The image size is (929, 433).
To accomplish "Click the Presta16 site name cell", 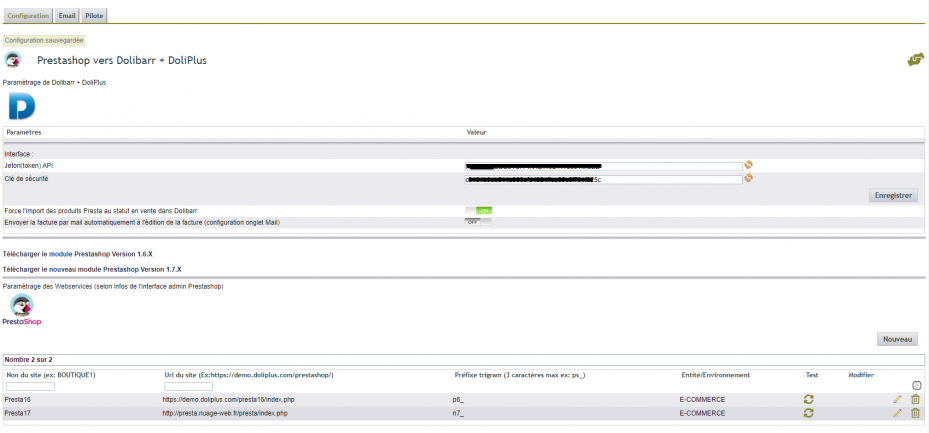I will 17,400.
